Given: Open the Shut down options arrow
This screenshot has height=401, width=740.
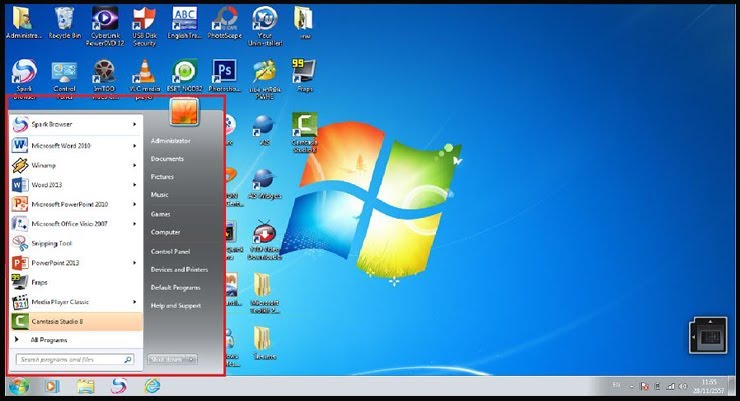Looking at the screenshot, I should [191, 358].
